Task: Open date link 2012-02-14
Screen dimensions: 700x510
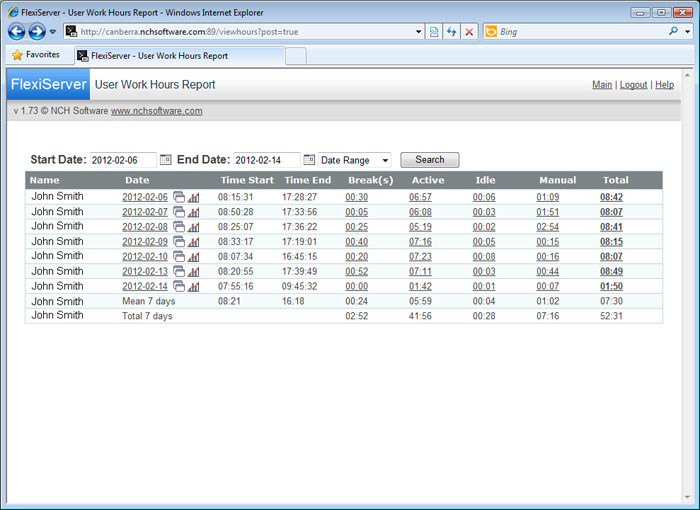Action: click(145, 286)
